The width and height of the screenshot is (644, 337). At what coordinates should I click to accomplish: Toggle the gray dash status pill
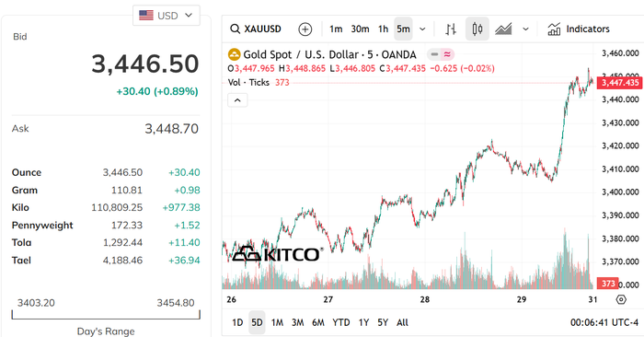434,54
